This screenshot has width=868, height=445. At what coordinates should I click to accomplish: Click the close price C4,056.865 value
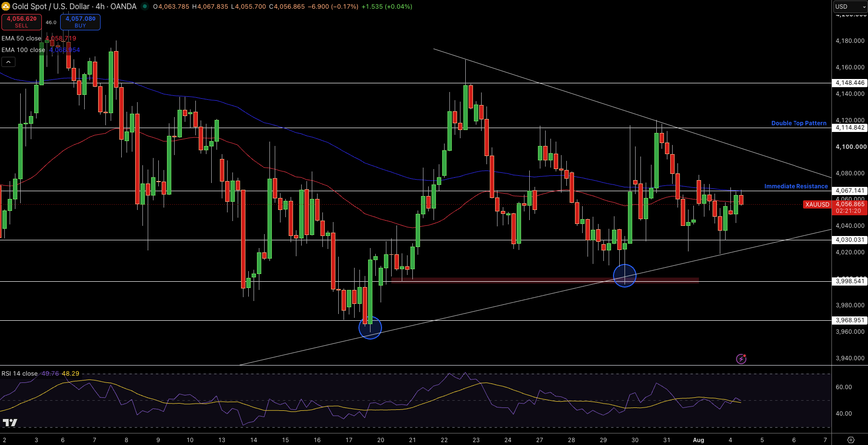287,7
